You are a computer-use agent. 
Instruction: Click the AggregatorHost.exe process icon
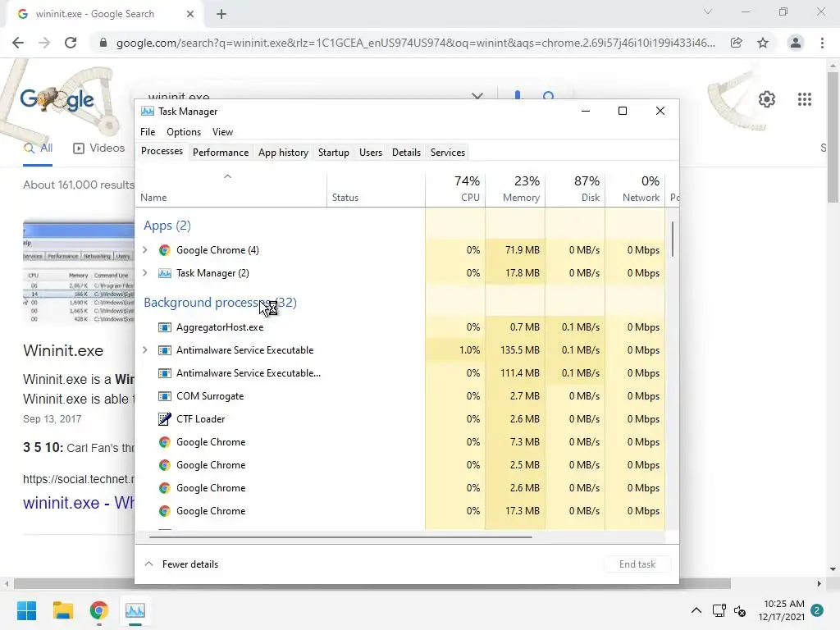[164, 327]
